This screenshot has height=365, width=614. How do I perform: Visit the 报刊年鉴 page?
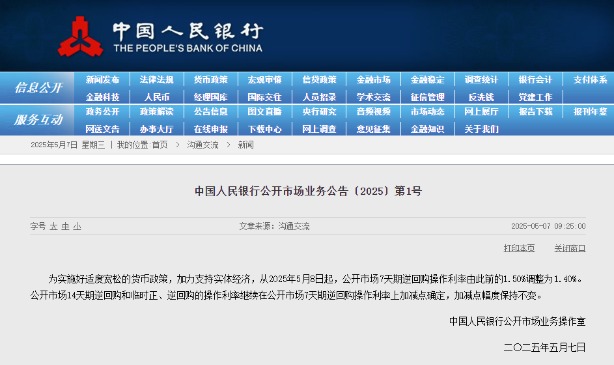point(590,112)
